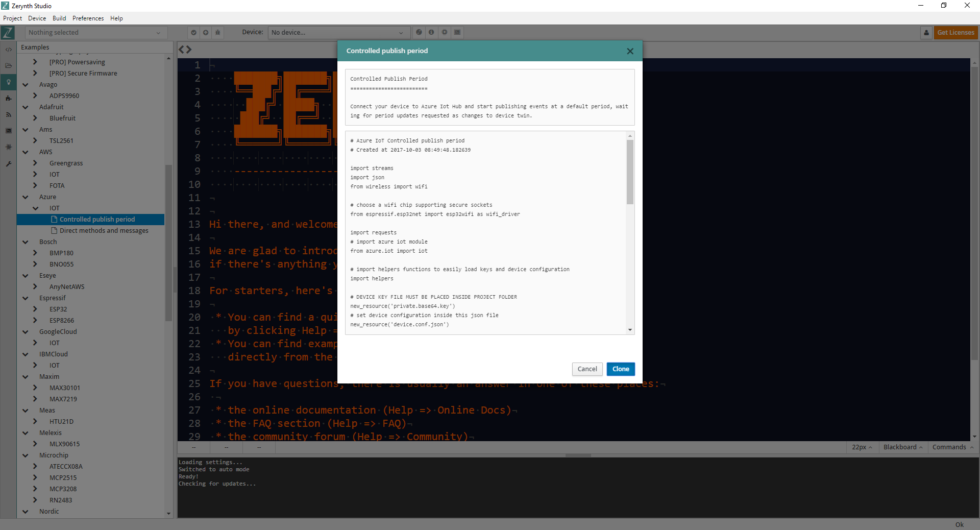Viewport: 980px width, 530px height.
Task: Click the Verify project checkmark icon
Action: [193, 32]
